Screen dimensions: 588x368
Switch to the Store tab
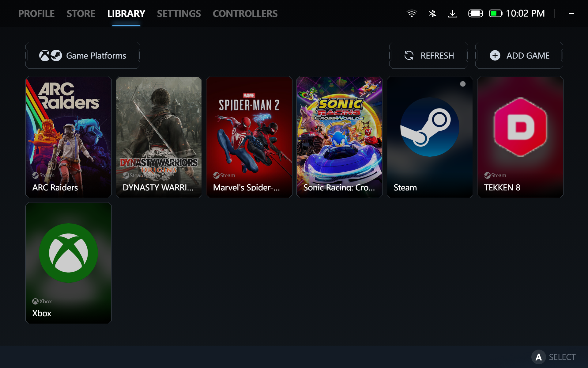(81, 13)
